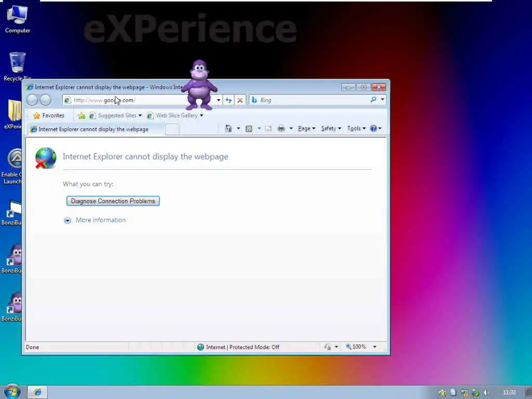Select the 'Internet Explorer cannot display' tab
Image resolution: width=532 pixels, height=399 pixels.
(x=96, y=129)
